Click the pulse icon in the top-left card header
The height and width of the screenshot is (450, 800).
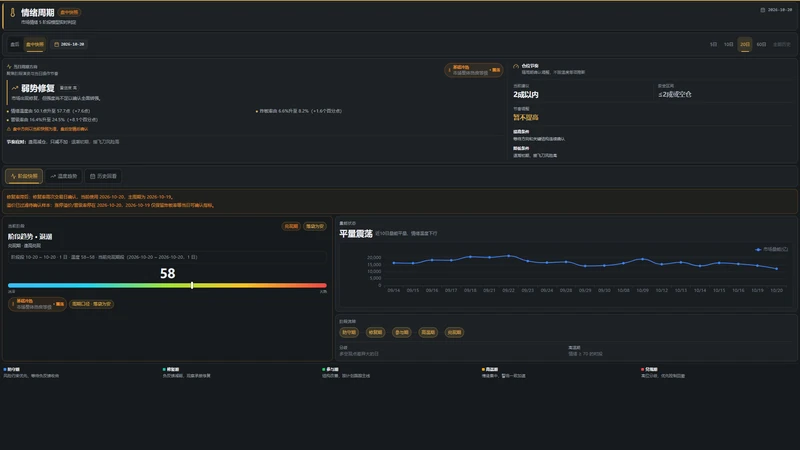(9, 66)
